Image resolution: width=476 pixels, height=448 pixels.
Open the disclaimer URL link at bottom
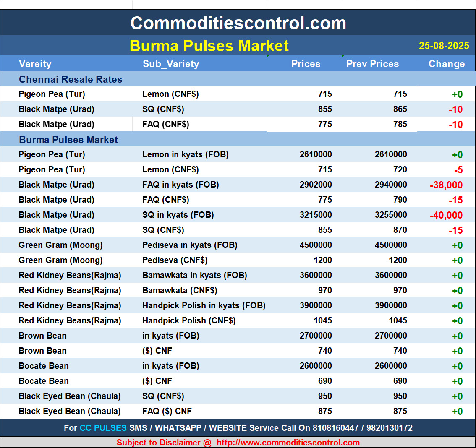point(288,443)
